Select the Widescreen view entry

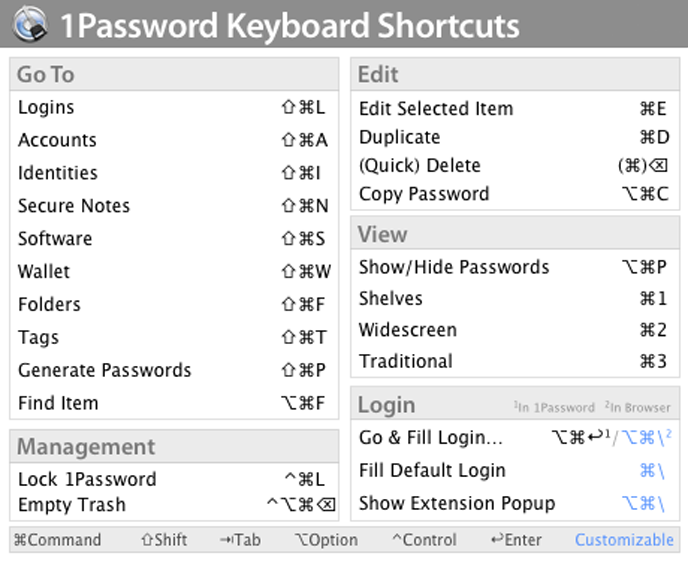coord(408,330)
